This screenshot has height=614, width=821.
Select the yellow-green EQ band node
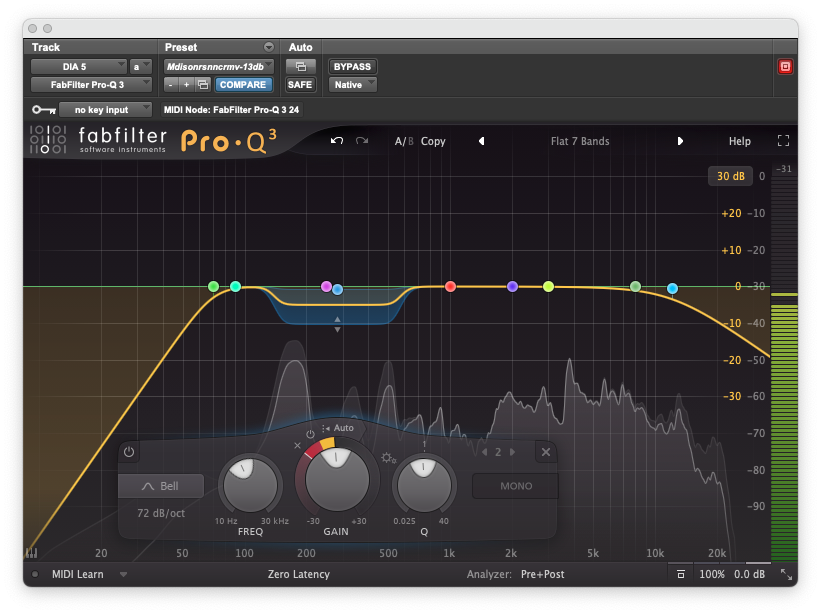548,286
